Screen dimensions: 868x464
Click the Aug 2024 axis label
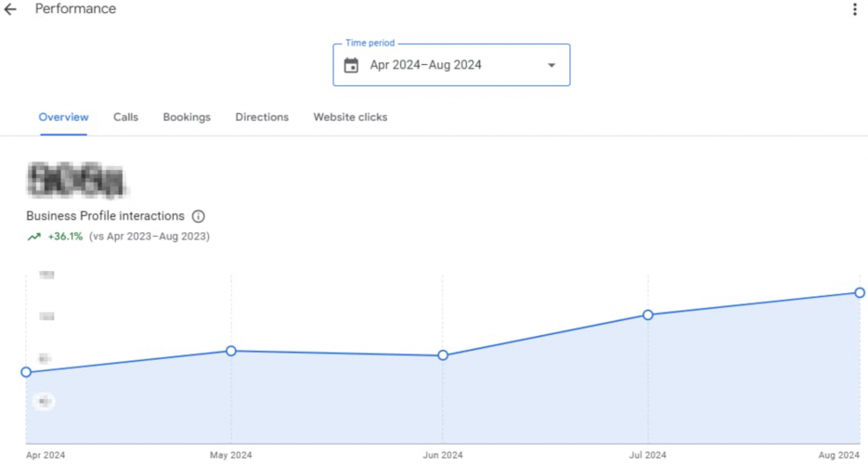pos(839,455)
